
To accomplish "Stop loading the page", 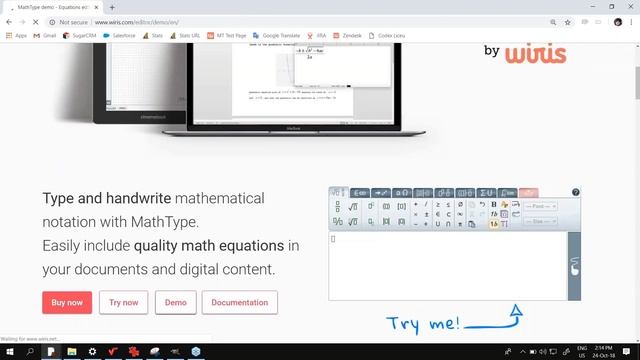I will click(36, 22).
